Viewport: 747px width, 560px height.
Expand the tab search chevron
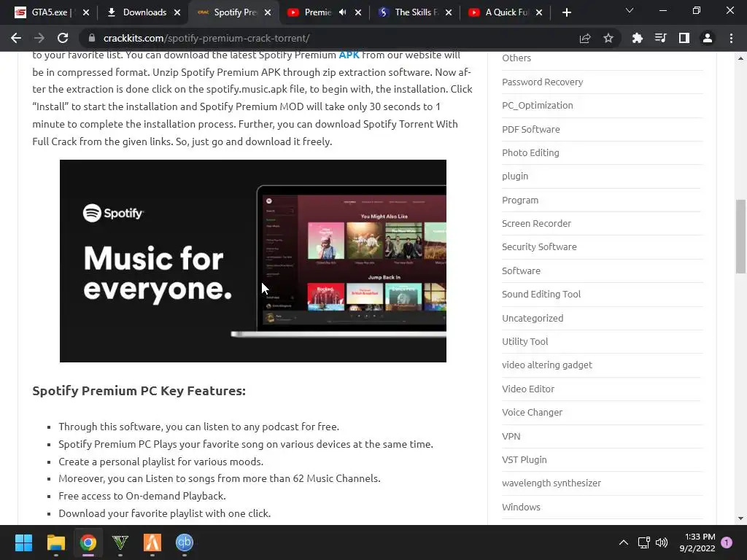[x=630, y=10]
